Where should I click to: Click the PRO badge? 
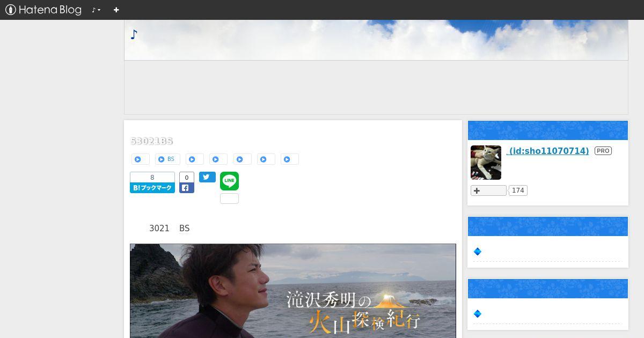(x=603, y=151)
